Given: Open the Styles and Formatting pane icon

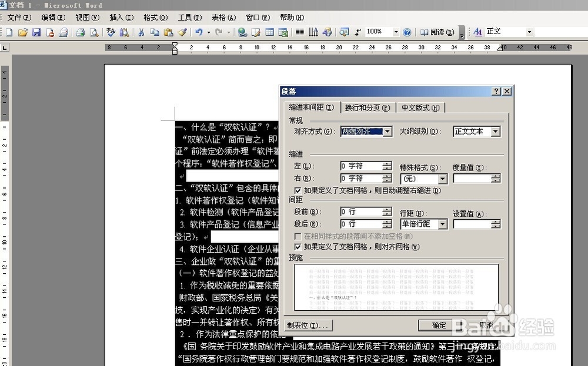Looking at the screenshot, I should [477, 32].
